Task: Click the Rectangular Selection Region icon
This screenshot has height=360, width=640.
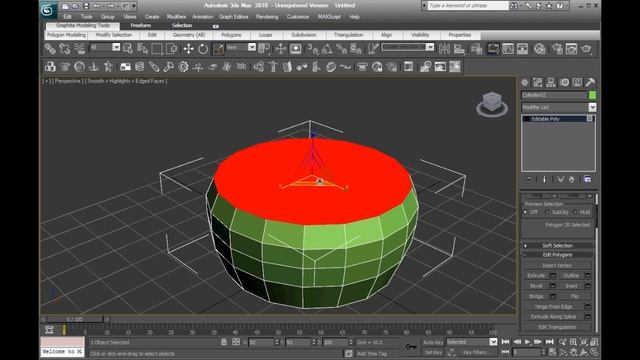Action: coord(157,49)
